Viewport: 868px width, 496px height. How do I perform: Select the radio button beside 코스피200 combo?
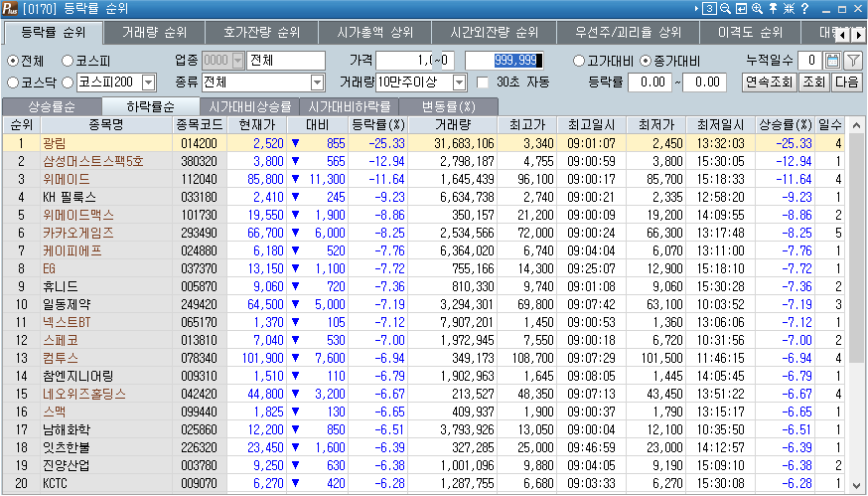point(68,83)
